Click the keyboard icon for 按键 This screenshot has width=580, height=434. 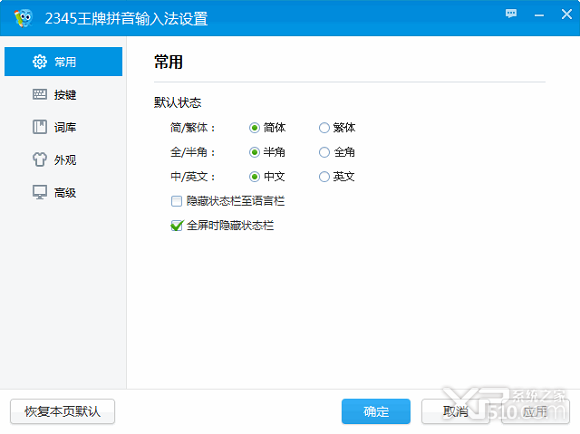(40, 94)
